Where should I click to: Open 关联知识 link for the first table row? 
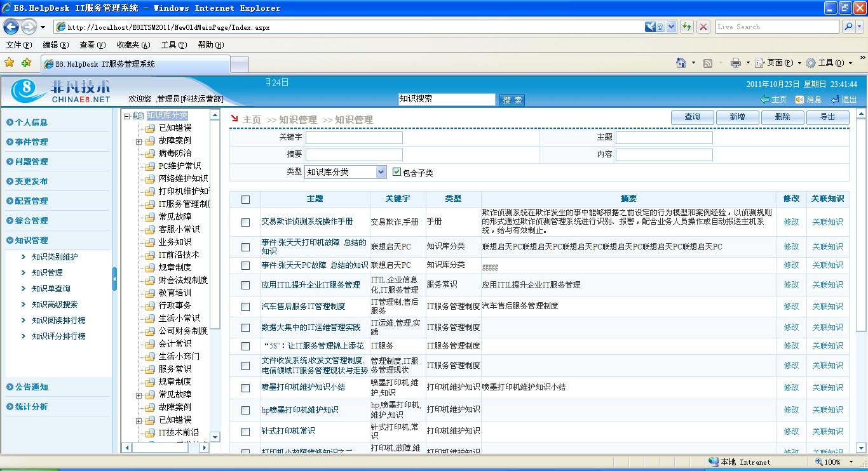(x=827, y=222)
